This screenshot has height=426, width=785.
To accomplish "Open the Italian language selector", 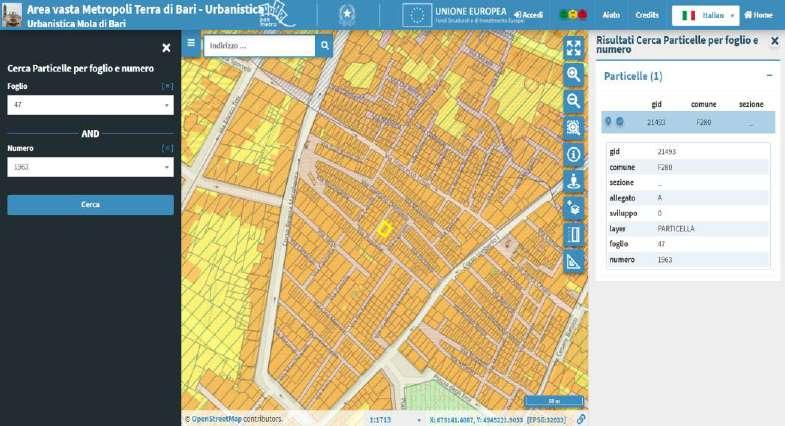I will point(704,15).
